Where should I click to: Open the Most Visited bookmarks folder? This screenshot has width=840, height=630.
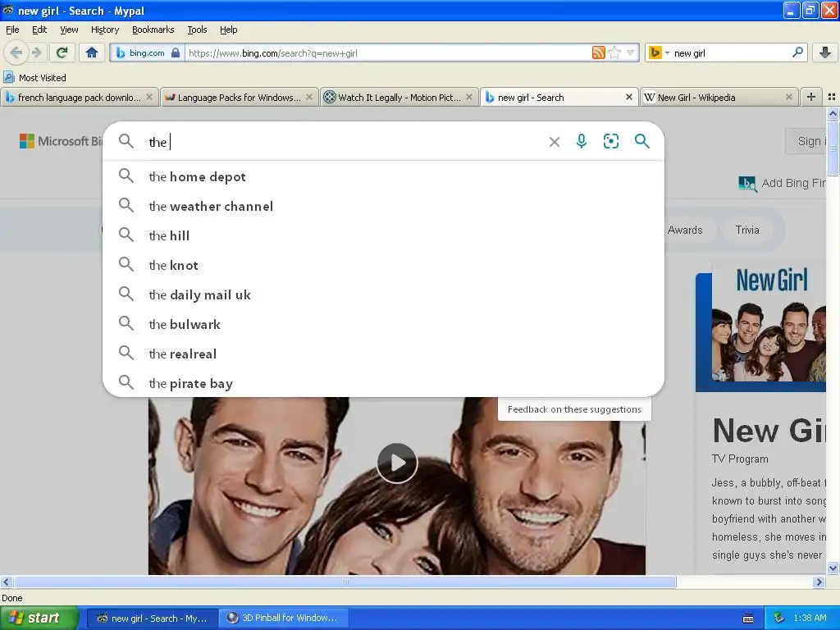pyautogui.click(x=35, y=78)
